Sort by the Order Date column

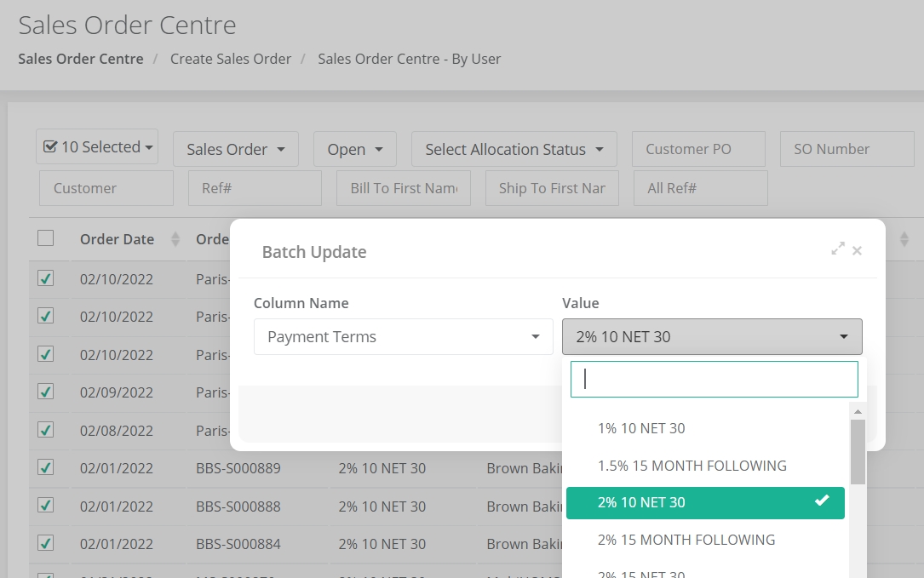175,239
